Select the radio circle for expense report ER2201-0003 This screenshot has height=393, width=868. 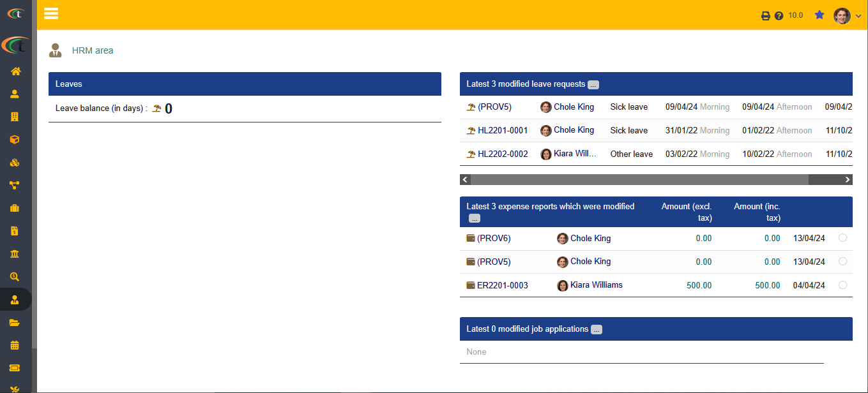click(x=842, y=285)
